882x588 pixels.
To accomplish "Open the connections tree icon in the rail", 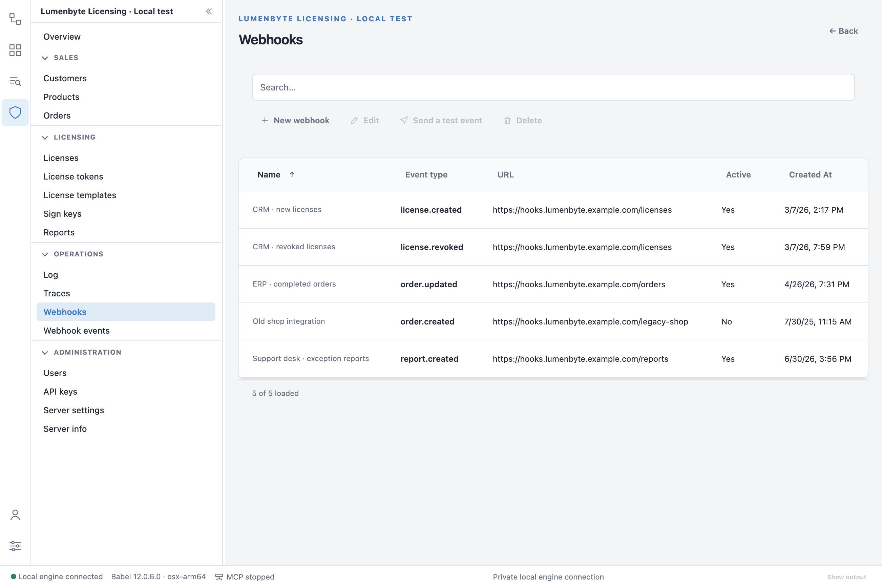I will [x=15, y=19].
